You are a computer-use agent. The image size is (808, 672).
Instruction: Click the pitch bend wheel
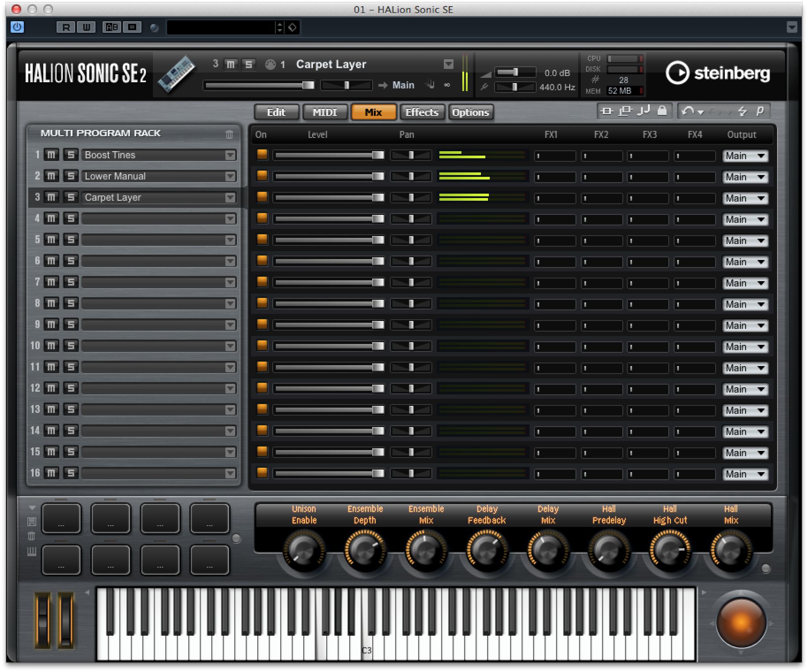42,621
